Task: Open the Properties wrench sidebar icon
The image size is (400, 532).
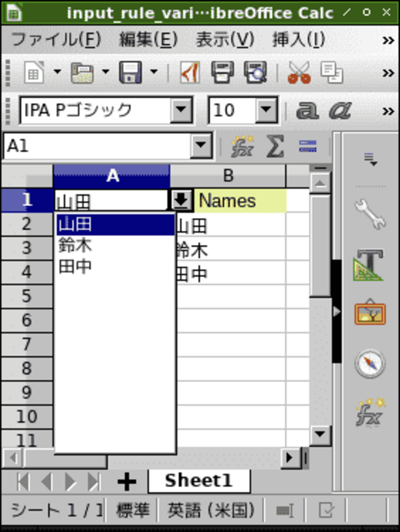Action: pos(370,214)
